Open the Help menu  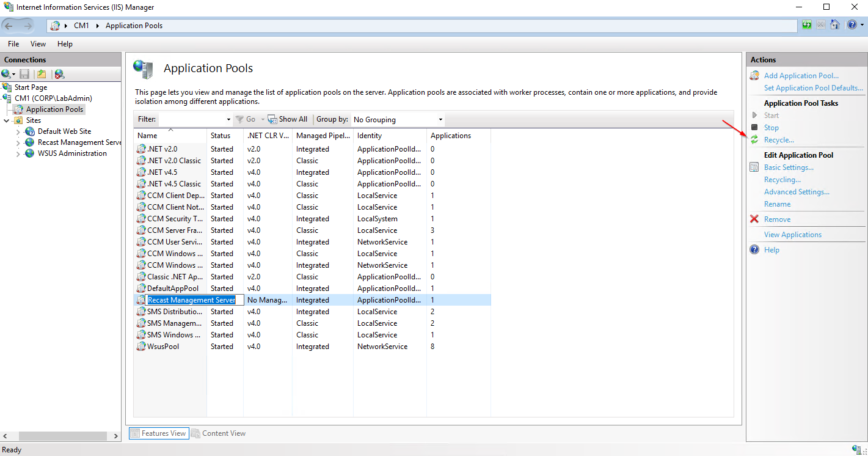pos(65,44)
